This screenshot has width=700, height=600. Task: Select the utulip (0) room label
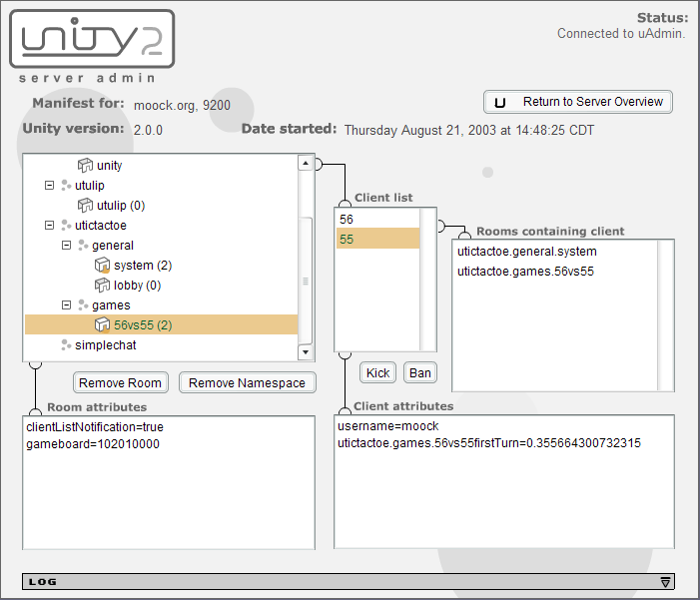[x=121, y=206]
